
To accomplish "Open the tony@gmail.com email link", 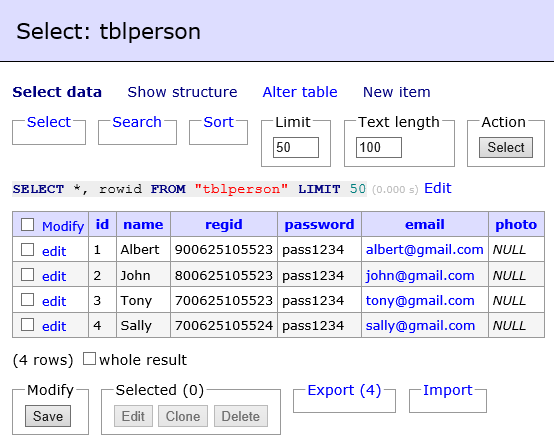I will coord(420,301).
